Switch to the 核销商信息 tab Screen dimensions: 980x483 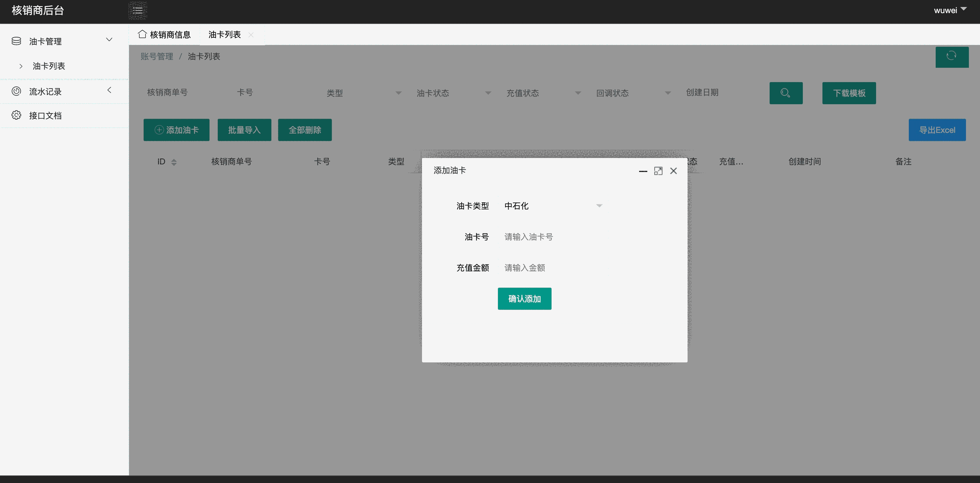click(x=164, y=35)
